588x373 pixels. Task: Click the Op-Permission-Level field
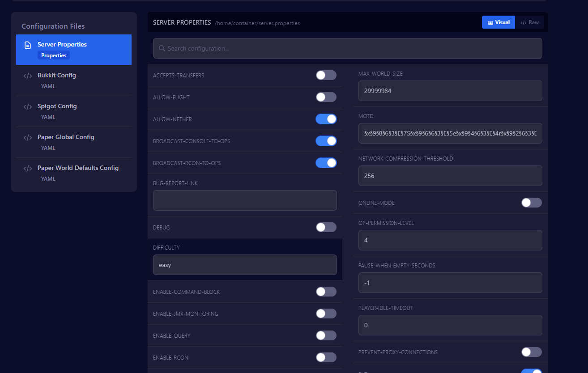point(450,240)
